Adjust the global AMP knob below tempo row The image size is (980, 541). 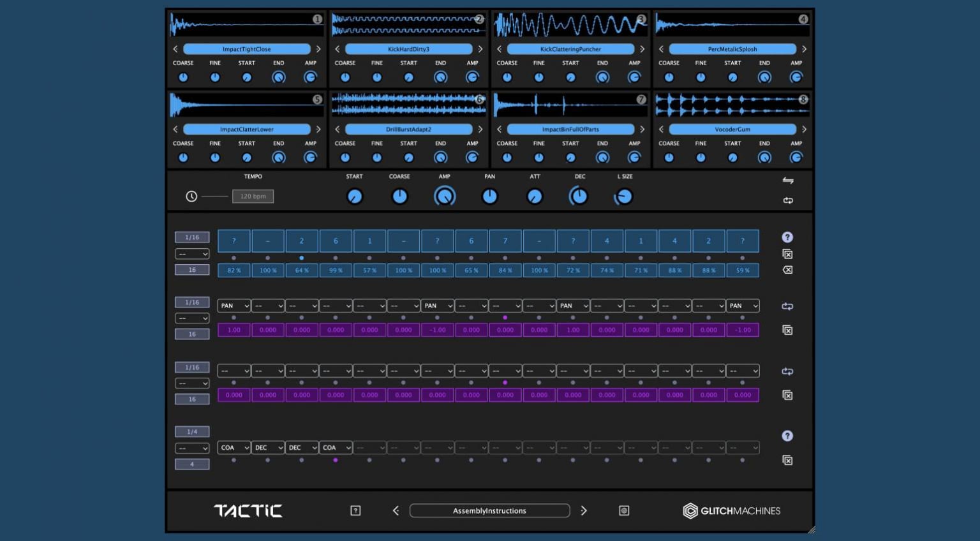(x=445, y=196)
